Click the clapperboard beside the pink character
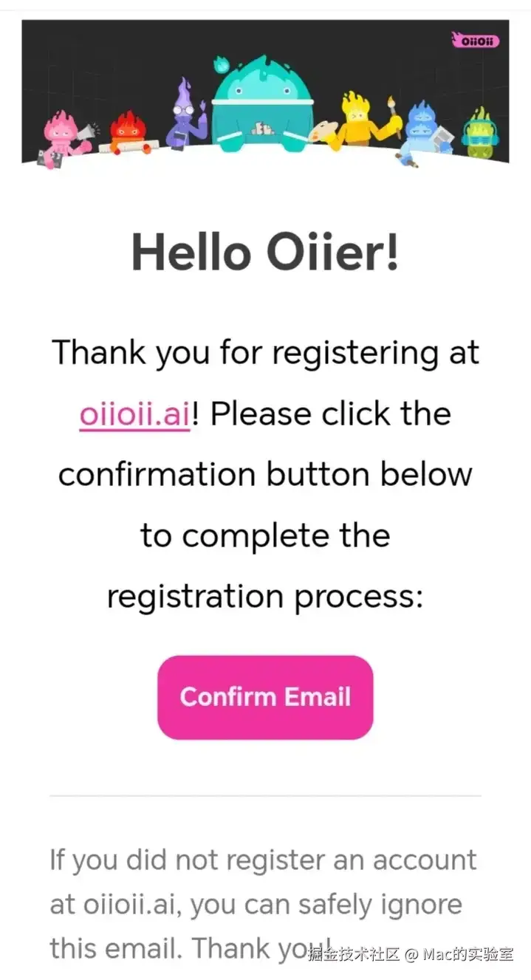The image size is (531, 980). click(49, 158)
